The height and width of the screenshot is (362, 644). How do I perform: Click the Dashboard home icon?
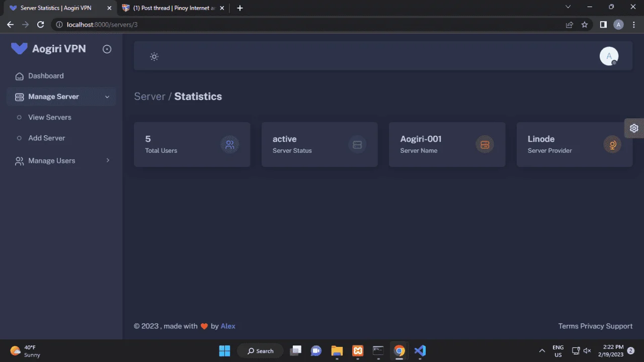click(20, 76)
